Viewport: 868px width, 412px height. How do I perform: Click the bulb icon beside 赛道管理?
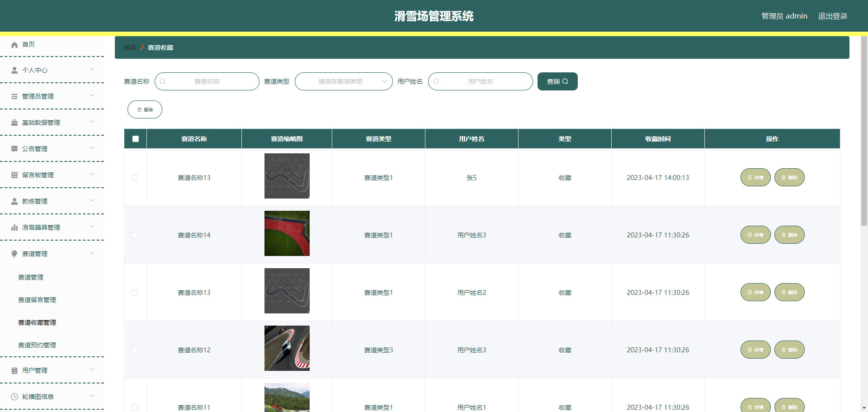pyautogui.click(x=14, y=254)
